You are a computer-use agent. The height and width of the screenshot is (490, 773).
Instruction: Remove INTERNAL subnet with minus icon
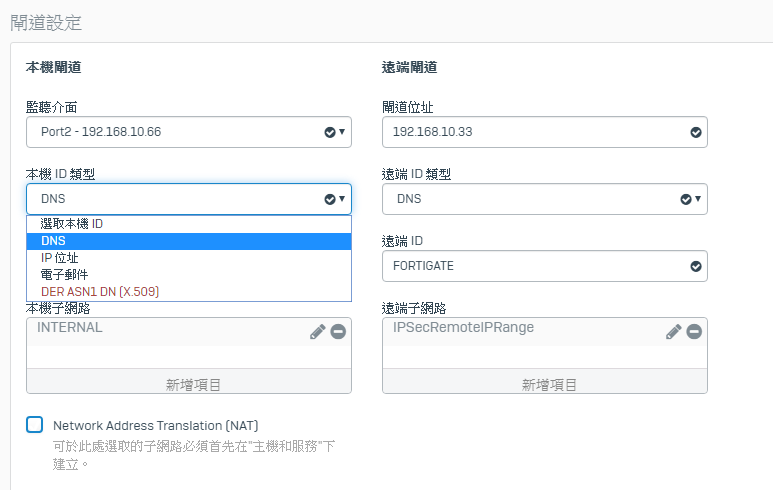(x=338, y=331)
